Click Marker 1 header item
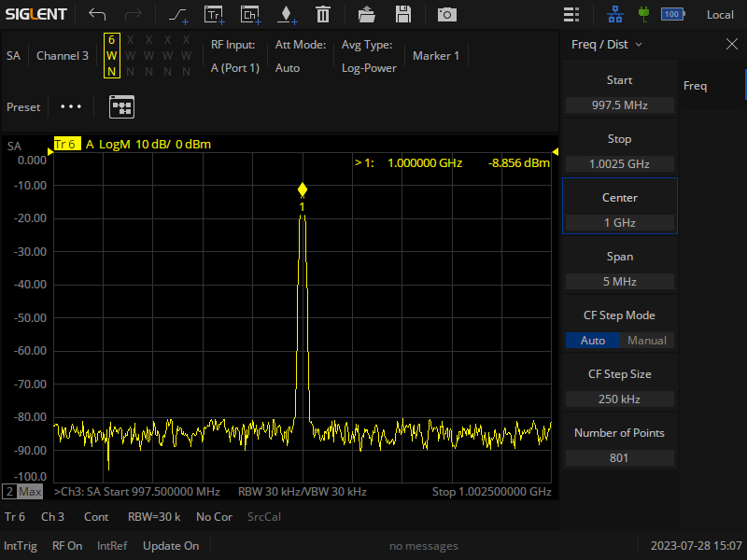The image size is (747, 560). (x=436, y=56)
